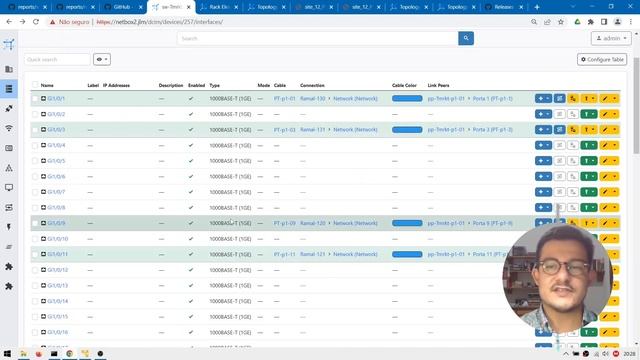
Task: Open the Power lightning bolt sidebar icon
Action: point(9,227)
